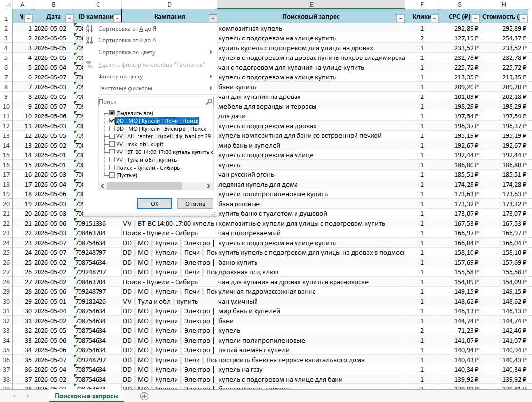Check the 'VV | msk_obl_kupit' checkbox
Viewport: 532px width, 402px height.
coord(112,144)
